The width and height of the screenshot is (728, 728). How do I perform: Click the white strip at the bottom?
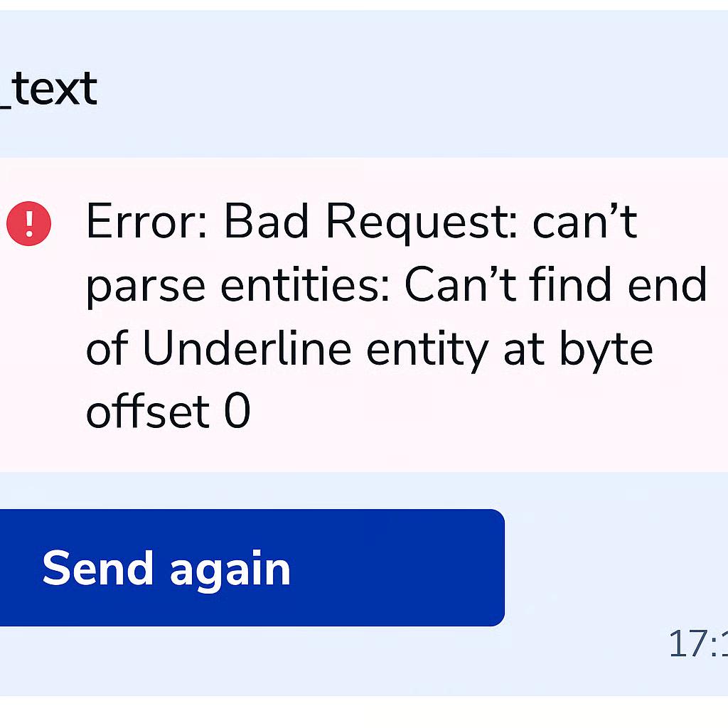click(x=364, y=712)
